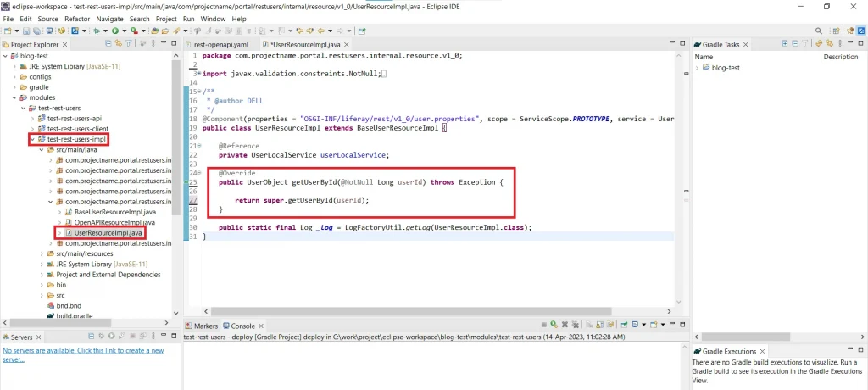Close the Servers view tab
Image resolution: width=868 pixels, height=390 pixels.
point(39,337)
